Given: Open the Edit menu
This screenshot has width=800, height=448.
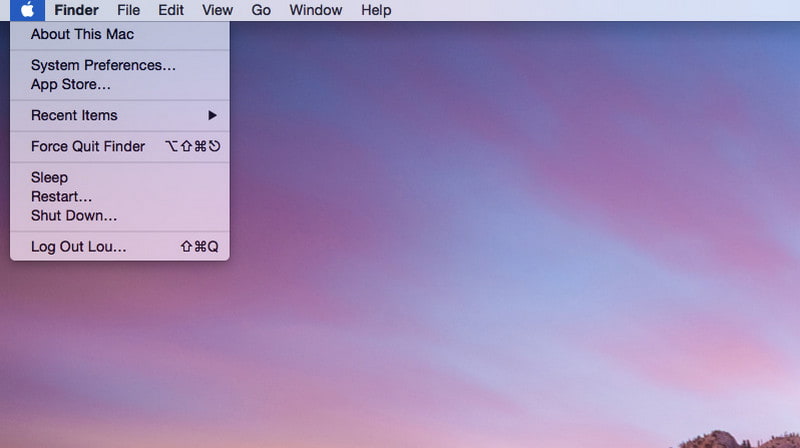Looking at the screenshot, I should tap(171, 10).
